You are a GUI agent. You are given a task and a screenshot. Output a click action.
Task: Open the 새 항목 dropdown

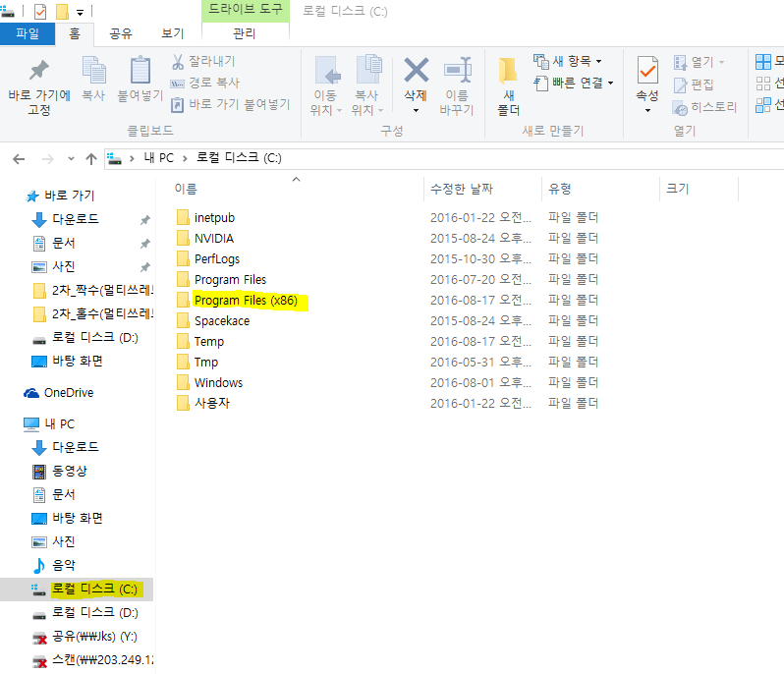(568, 61)
